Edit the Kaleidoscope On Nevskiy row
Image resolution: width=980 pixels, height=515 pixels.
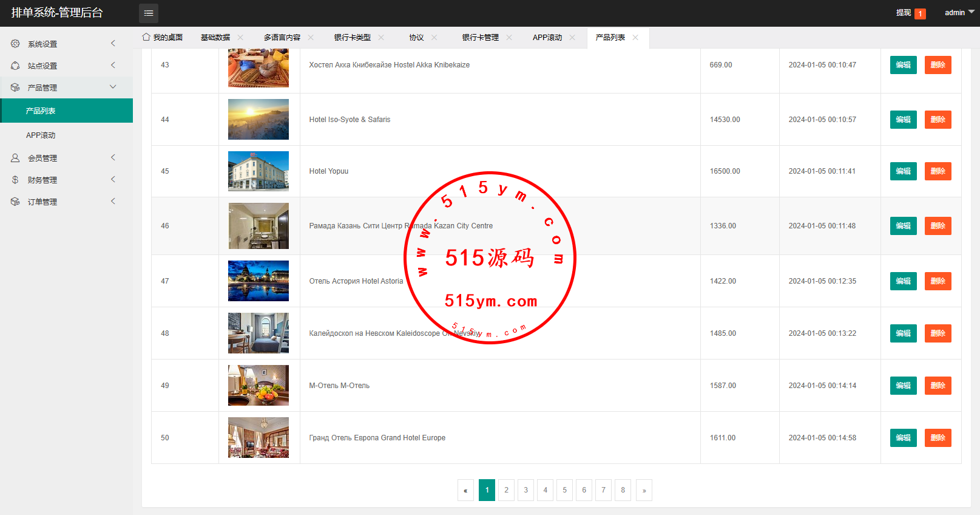pyautogui.click(x=903, y=333)
